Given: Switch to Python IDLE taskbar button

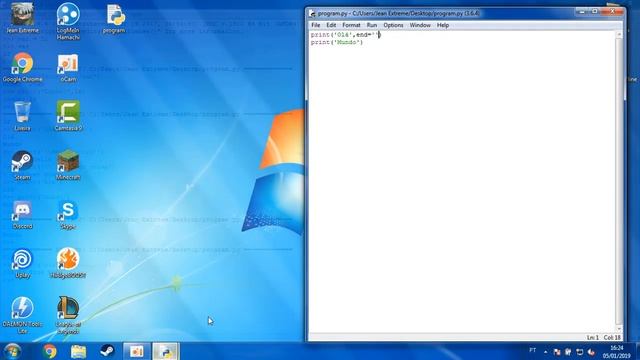Looking at the screenshot, I should (166, 351).
